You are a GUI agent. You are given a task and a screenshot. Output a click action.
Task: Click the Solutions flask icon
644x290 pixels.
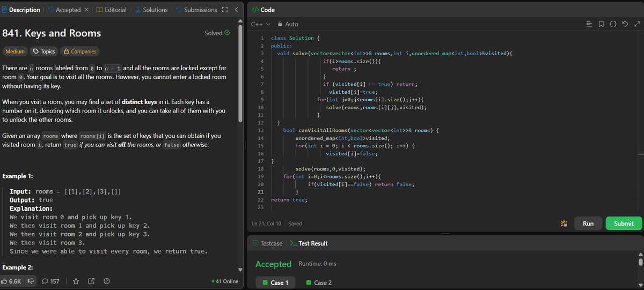(x=137, y=10)
